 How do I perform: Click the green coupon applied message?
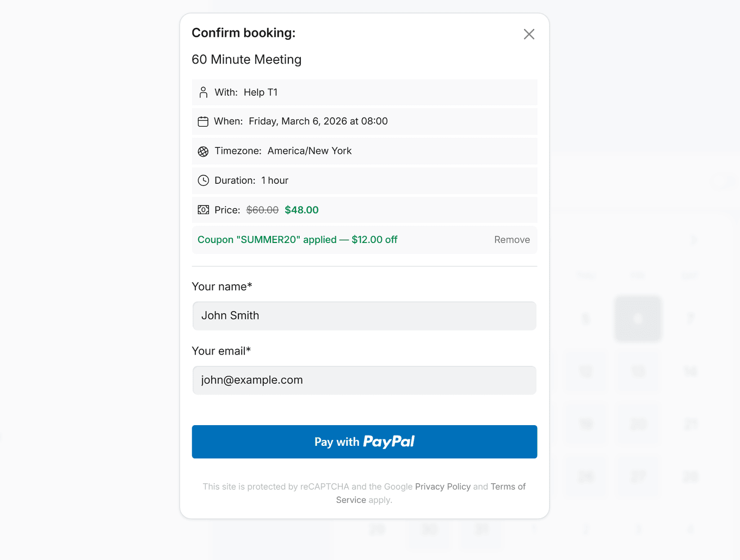297,239
